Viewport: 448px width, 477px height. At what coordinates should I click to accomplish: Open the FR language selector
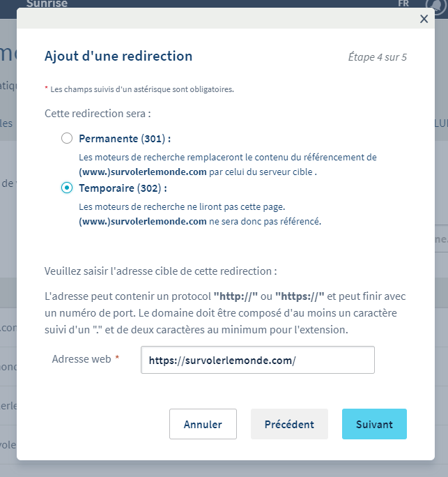click(x=403, y=3)
